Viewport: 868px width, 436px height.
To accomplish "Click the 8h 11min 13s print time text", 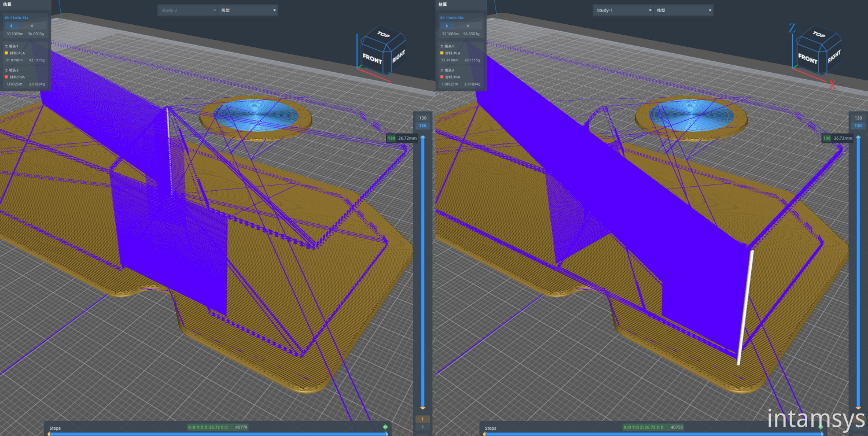I will 15,17.
